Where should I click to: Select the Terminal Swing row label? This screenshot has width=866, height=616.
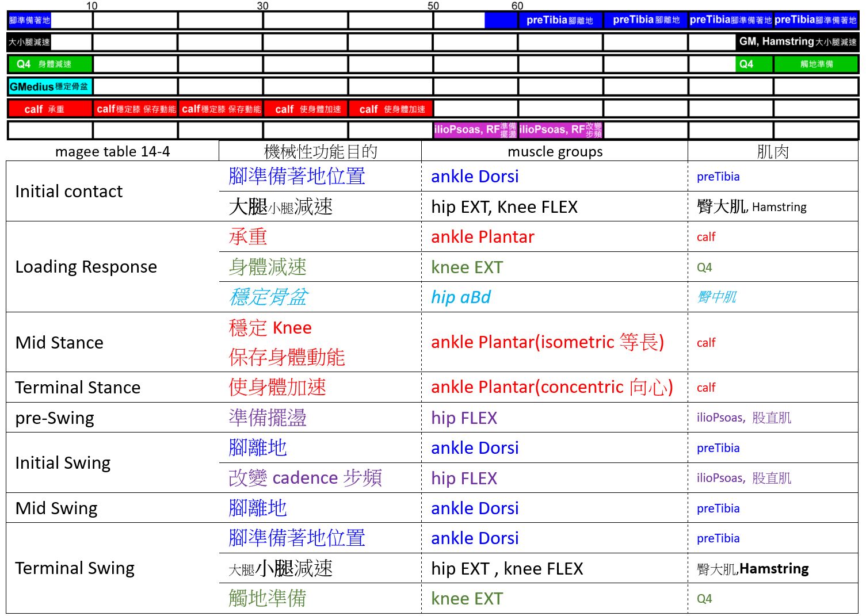click(x=75, y=568)
